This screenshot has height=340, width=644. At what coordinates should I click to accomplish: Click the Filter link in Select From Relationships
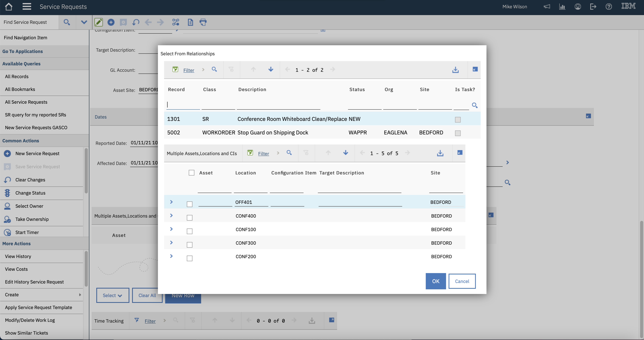coord(189,70)
